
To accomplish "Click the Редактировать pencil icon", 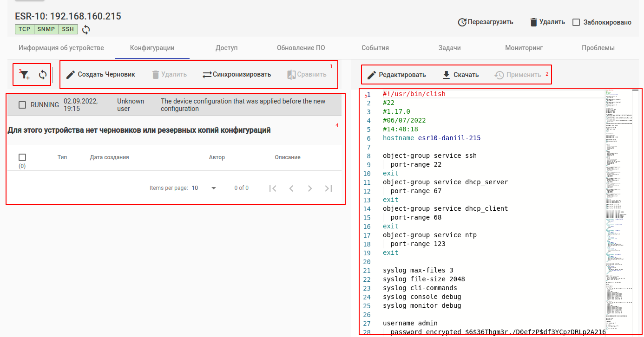I will [372, 75].
